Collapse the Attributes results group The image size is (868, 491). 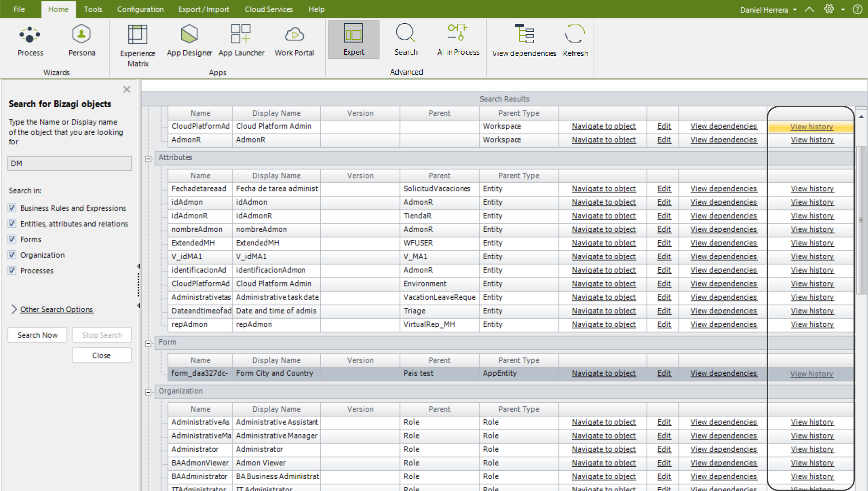click(148, 158)
